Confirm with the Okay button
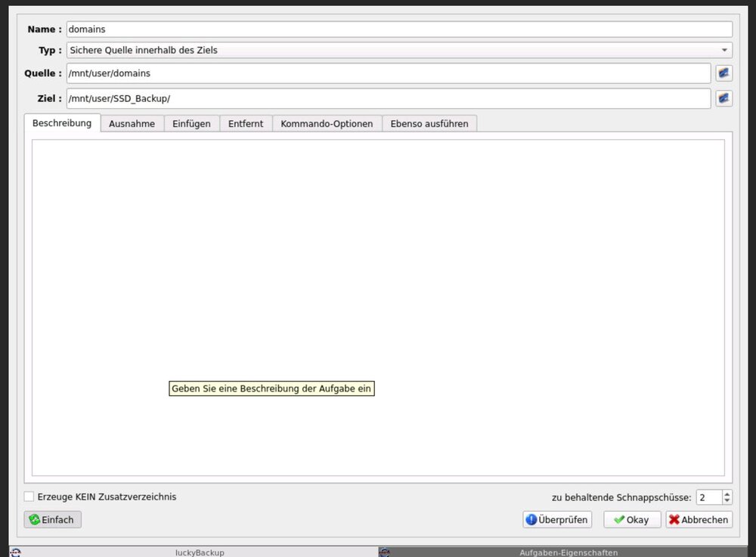Viewport: 756px width, 557px height. click(631, 519)
